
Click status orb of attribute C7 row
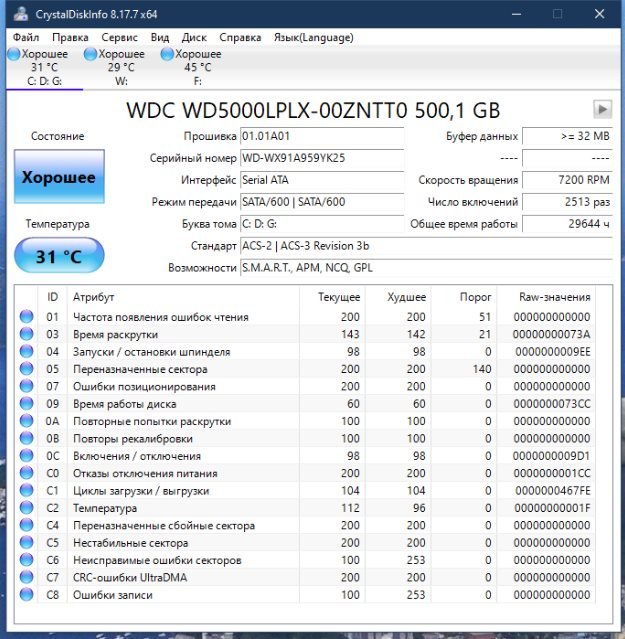point(26,577)
